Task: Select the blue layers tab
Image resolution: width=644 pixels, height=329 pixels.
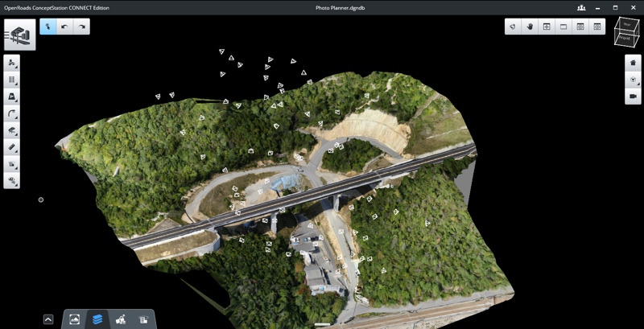Action: [x=97, y=319]
